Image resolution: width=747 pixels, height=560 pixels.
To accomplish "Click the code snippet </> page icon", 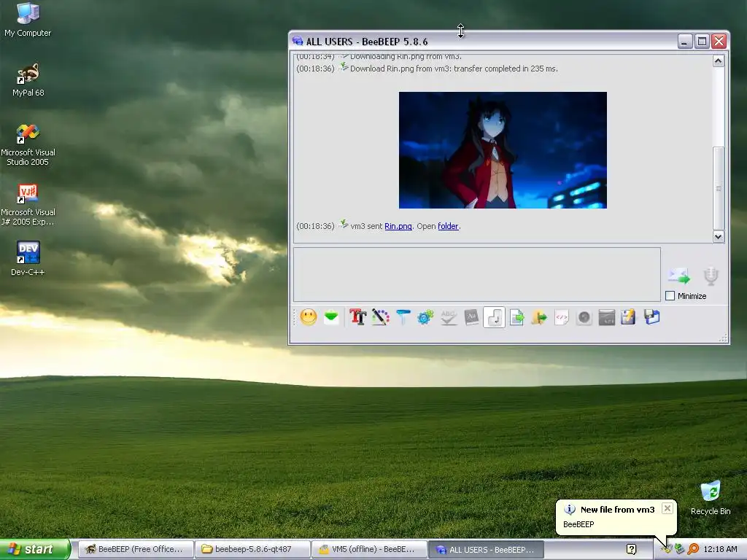I will pyautogui.click(x=562, y=317).
